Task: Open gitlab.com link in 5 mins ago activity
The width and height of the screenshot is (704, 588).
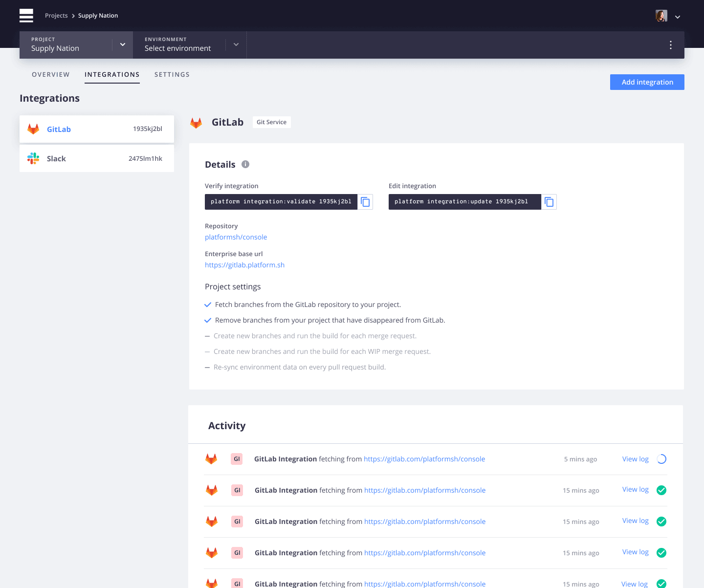Action: coord(424,459)
